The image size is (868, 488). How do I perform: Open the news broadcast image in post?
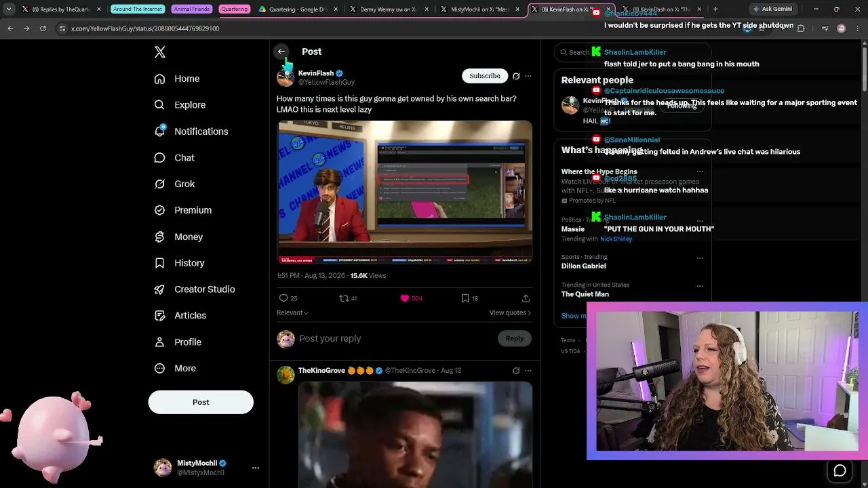pos(405,192)
